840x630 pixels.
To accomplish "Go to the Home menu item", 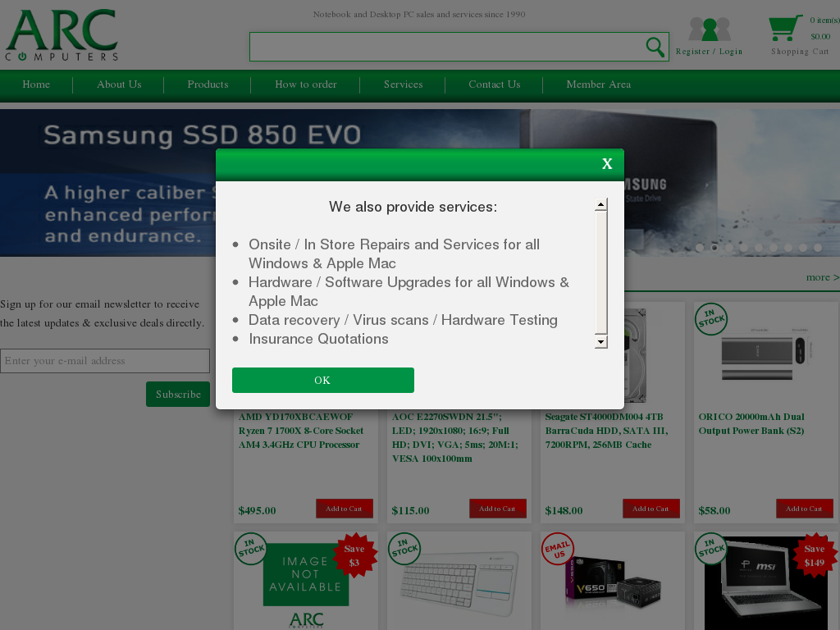I will 36,84.
